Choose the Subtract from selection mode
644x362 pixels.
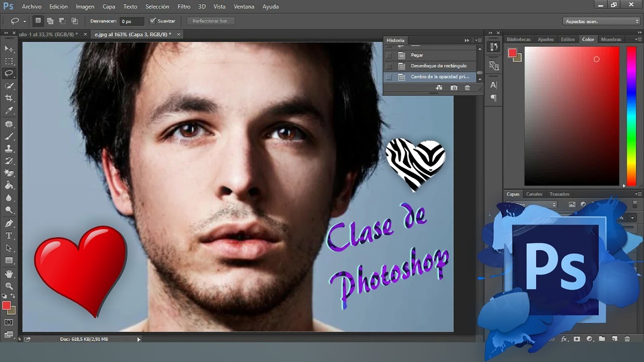62,21
